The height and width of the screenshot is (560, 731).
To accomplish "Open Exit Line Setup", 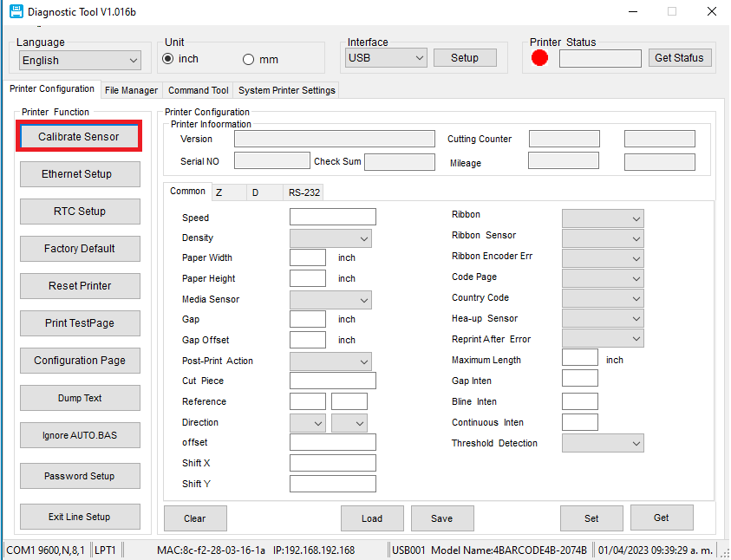I will click(x=80, y=517).
